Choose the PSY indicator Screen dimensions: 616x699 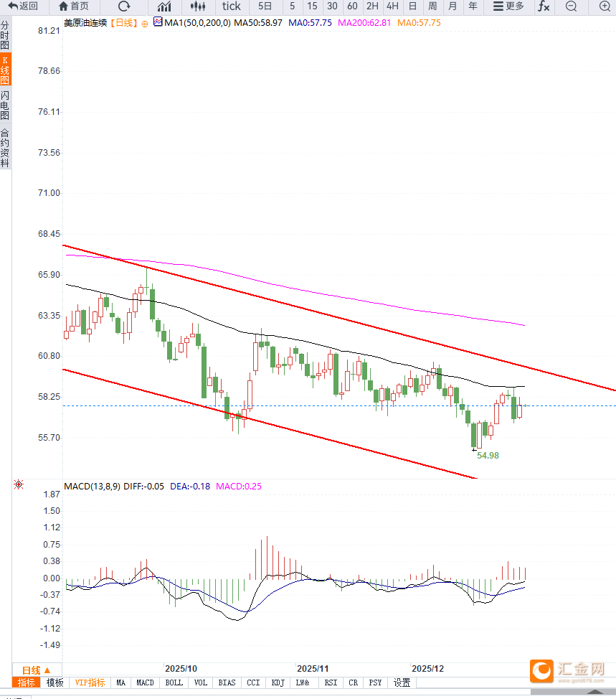pos(375,682)
